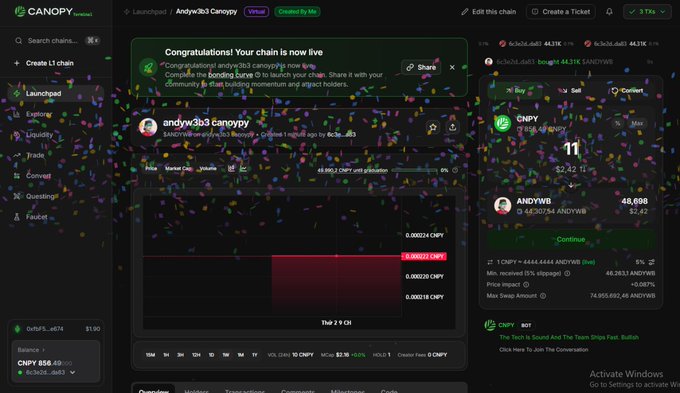Viewport: 680px width, 393px height.
Task: Click the rocket icon in congratulations banner
Action: click(148, 68)
